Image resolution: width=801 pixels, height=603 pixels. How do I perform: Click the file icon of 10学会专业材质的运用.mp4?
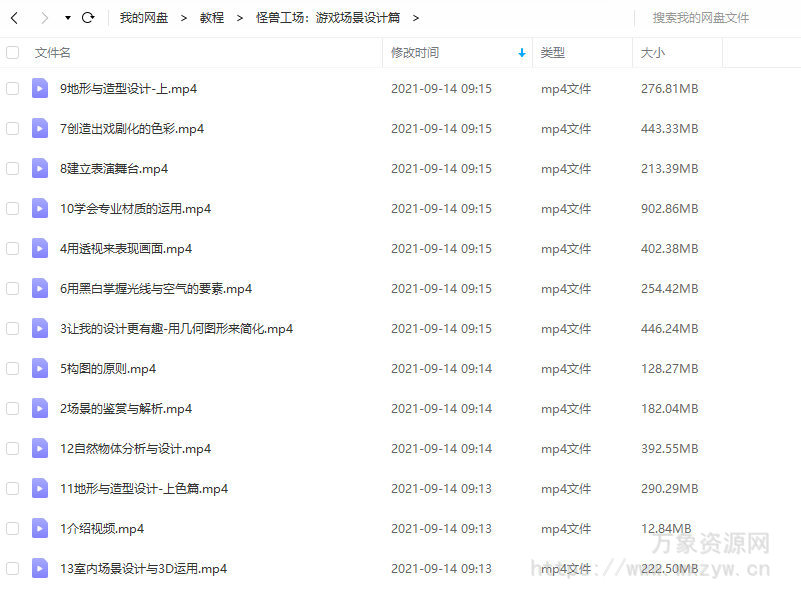click(x=40, y=208)
